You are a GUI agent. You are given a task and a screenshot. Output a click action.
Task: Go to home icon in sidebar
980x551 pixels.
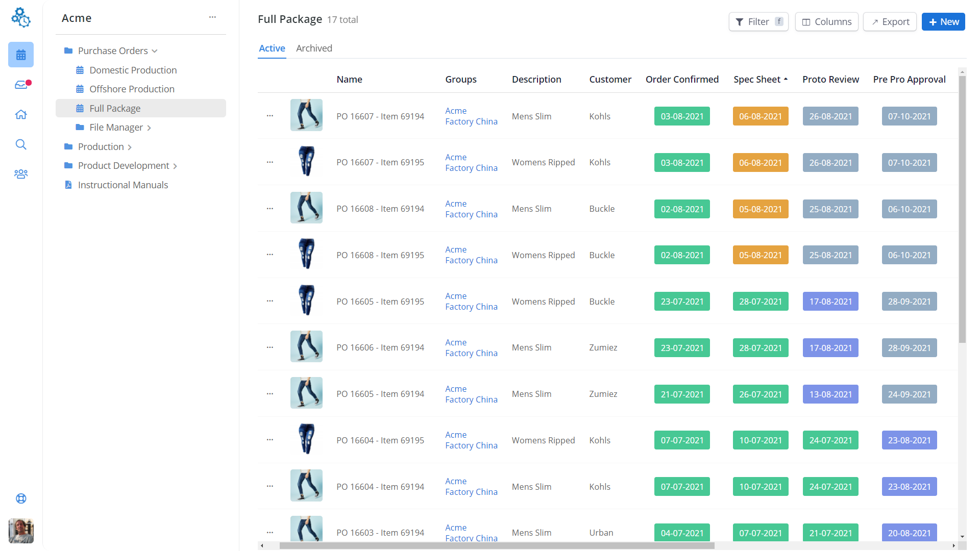[21, 114]
